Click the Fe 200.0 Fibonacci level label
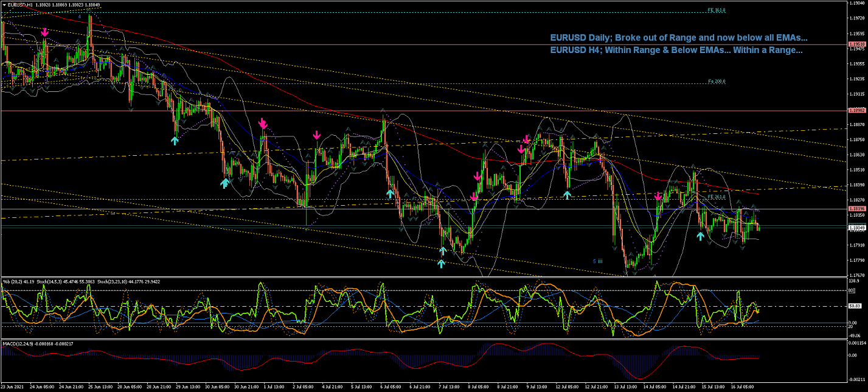 tap(716, 82)
